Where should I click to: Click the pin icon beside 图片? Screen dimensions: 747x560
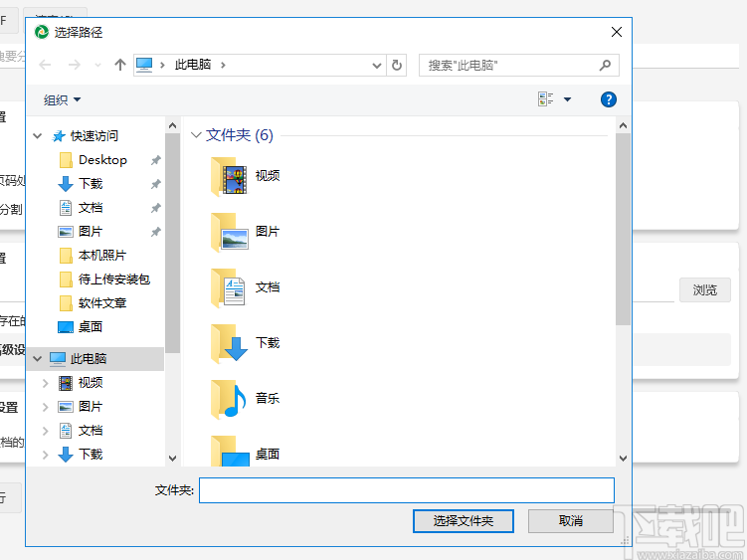[156, 232]
